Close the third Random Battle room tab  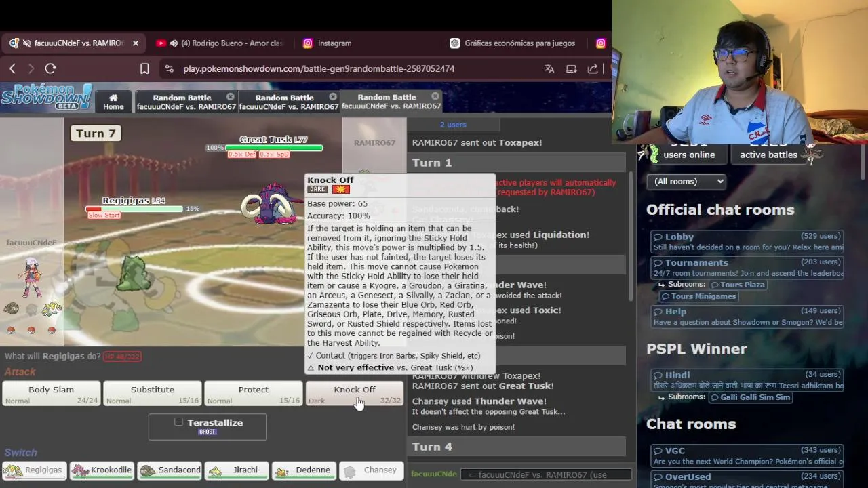pos(435,97)
